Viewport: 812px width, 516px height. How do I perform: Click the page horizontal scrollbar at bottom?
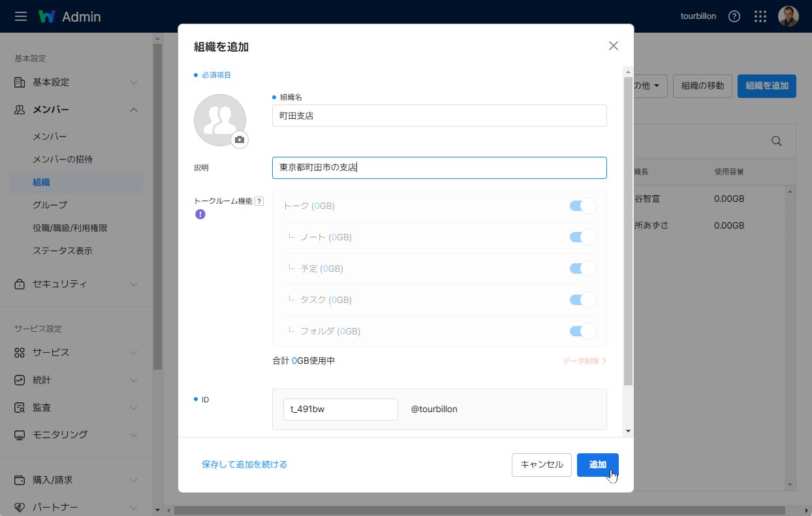click(480, 510)
